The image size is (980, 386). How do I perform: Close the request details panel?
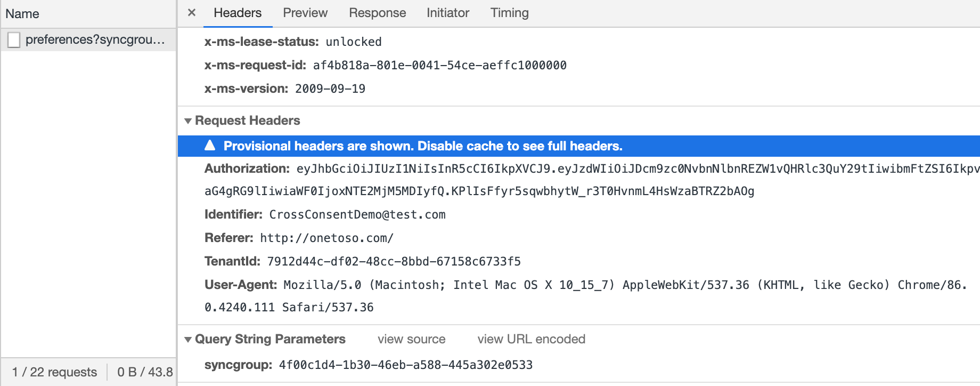192,13
